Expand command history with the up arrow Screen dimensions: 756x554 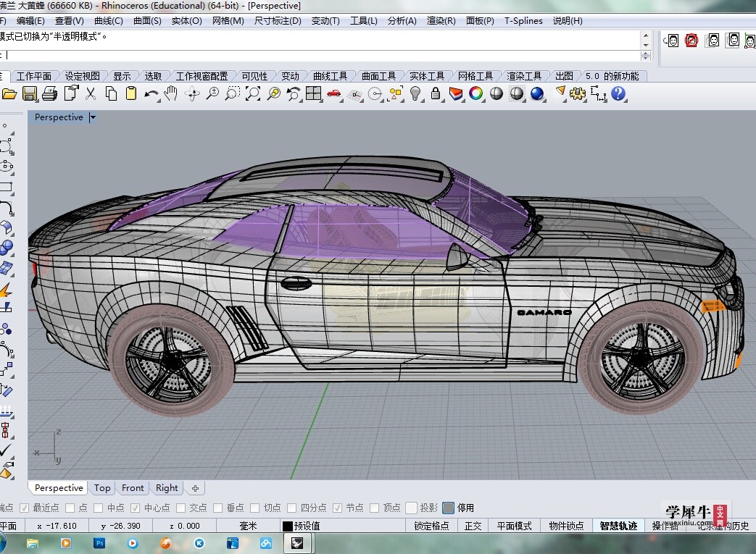646,35
